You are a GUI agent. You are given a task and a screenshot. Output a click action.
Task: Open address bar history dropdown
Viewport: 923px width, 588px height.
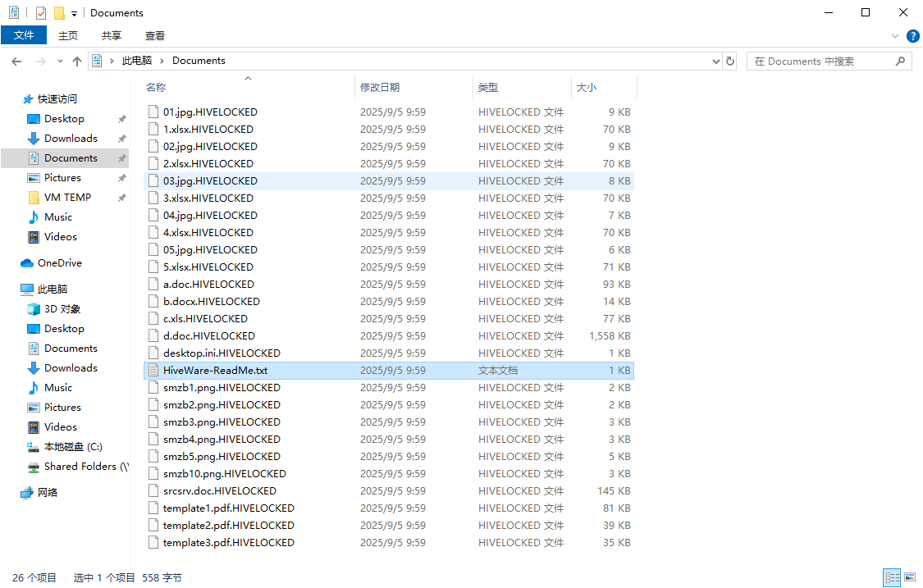pyautogui.click(x=715, y=62)
